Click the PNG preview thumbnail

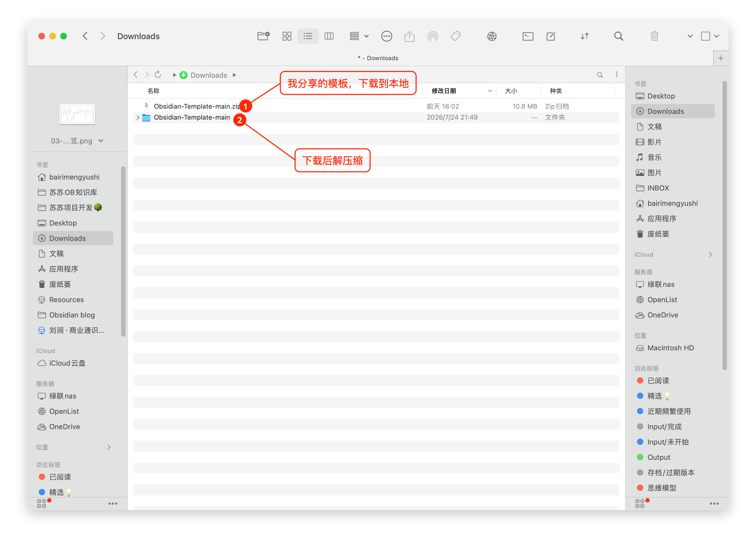coord(77,114)
